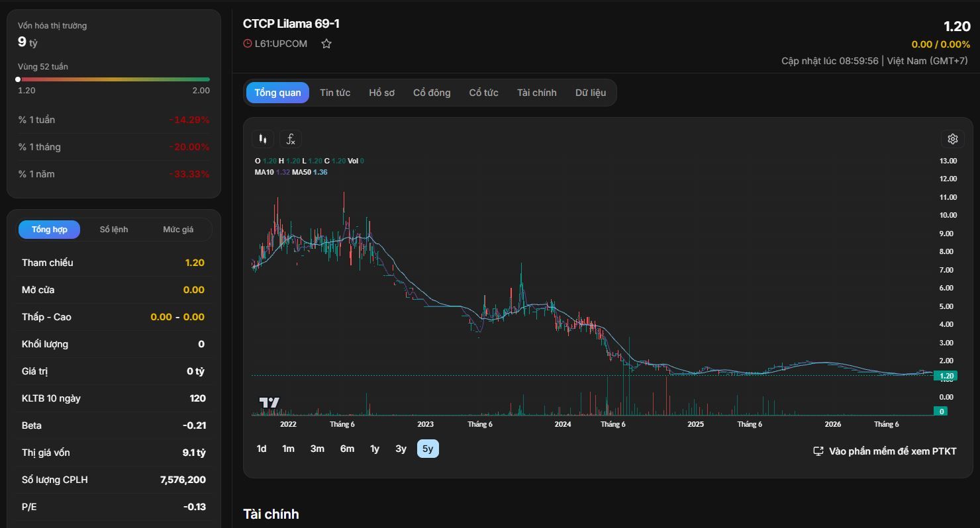980x528 pixels.
Task: Click the clock icon beside L61:UPCOM
Action: point(248,44)
